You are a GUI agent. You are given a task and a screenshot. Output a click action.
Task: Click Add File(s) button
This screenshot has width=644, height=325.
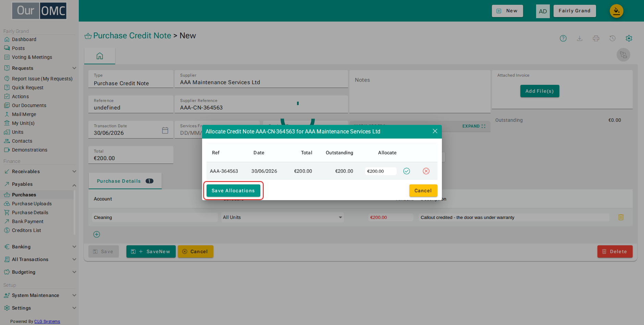pos(540,91)
